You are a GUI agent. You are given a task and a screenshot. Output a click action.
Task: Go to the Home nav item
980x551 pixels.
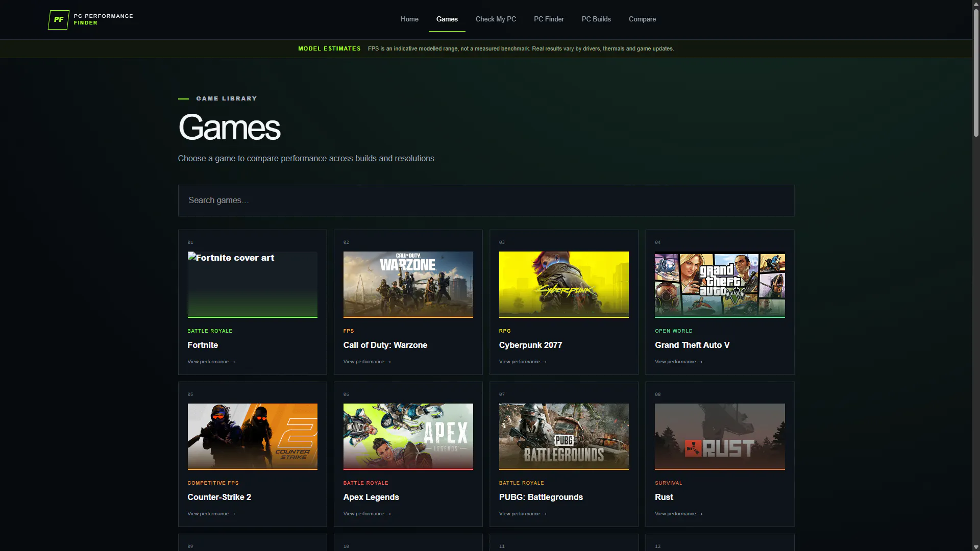(409, 19)
